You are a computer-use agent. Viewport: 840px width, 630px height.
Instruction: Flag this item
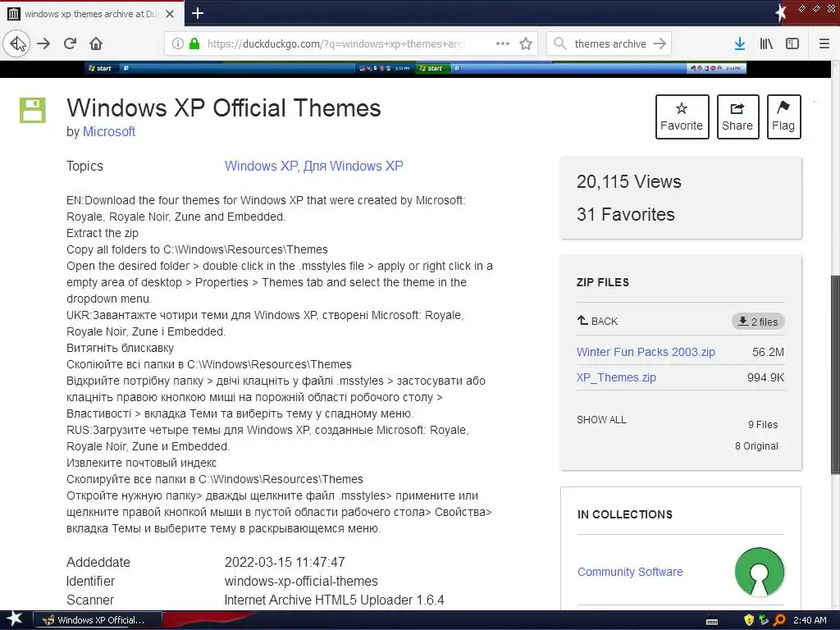tap(783, 116)
